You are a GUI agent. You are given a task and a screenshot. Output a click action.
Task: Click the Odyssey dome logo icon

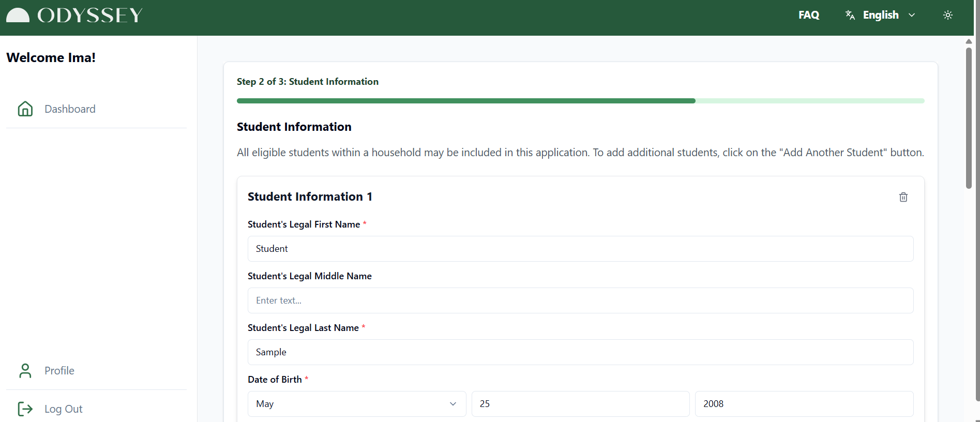point(18,16)
